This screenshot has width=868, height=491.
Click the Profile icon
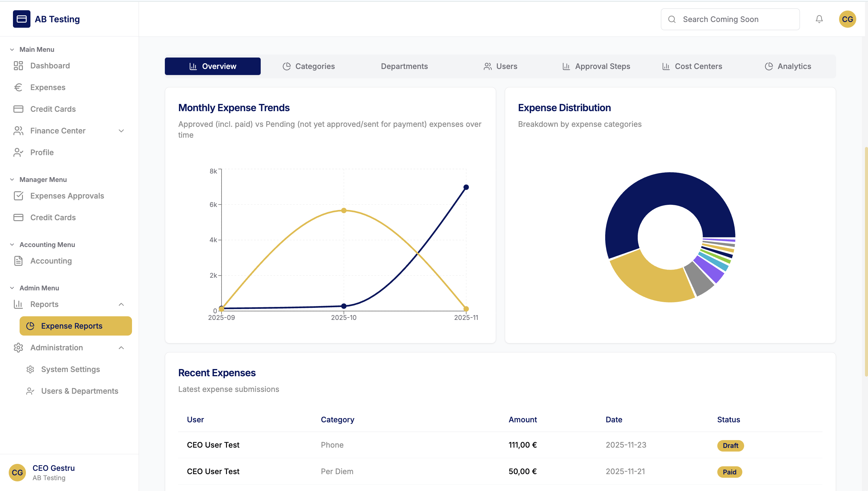tap(19, 152)
